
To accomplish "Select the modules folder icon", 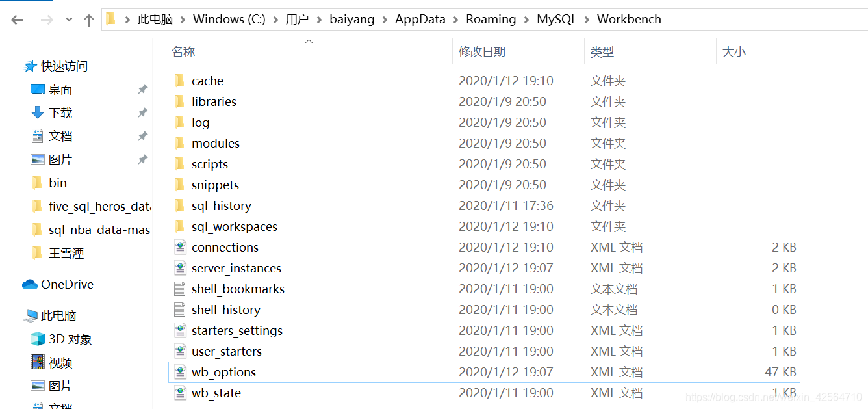I will (x=180, y=143).
